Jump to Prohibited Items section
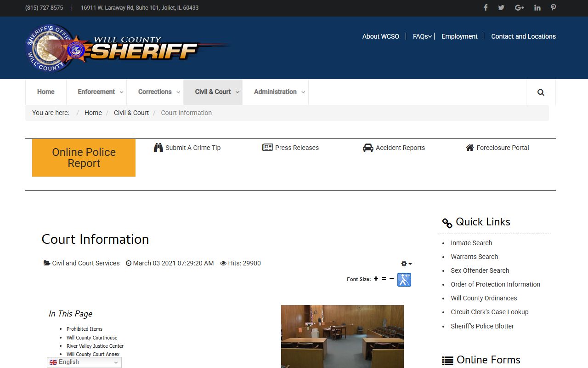 [85, 329]
